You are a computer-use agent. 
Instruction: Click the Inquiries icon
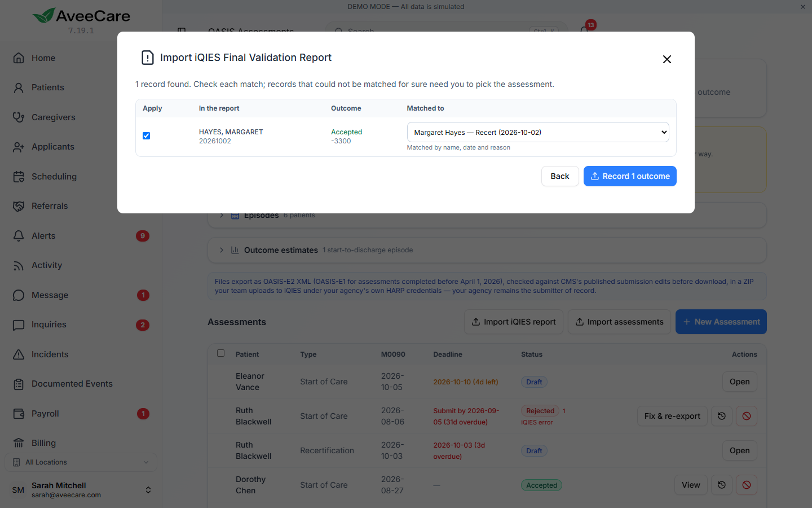coord(19,325)
